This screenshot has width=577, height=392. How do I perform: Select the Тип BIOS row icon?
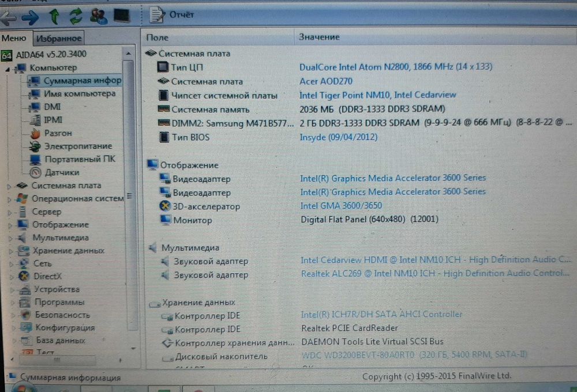[164, 137]
